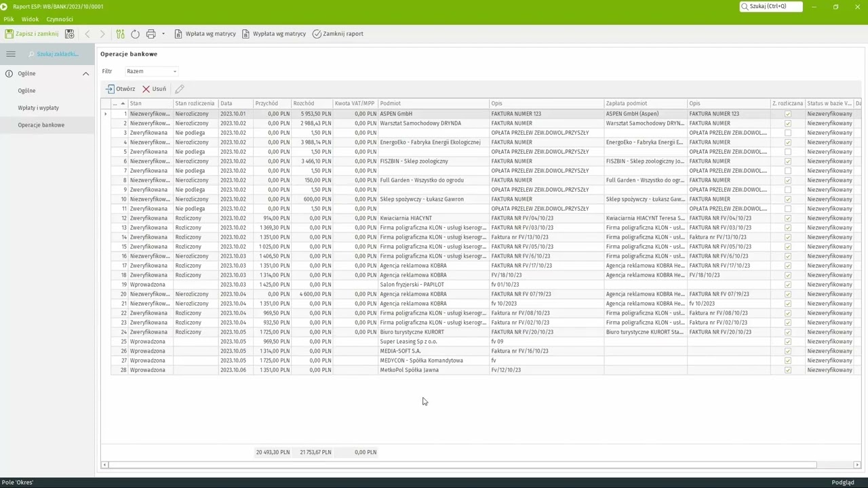Image resolution: width=868 pixels, height=488 pixels.
Task: Go back with the left arrow icon
Action: point(87,34)
